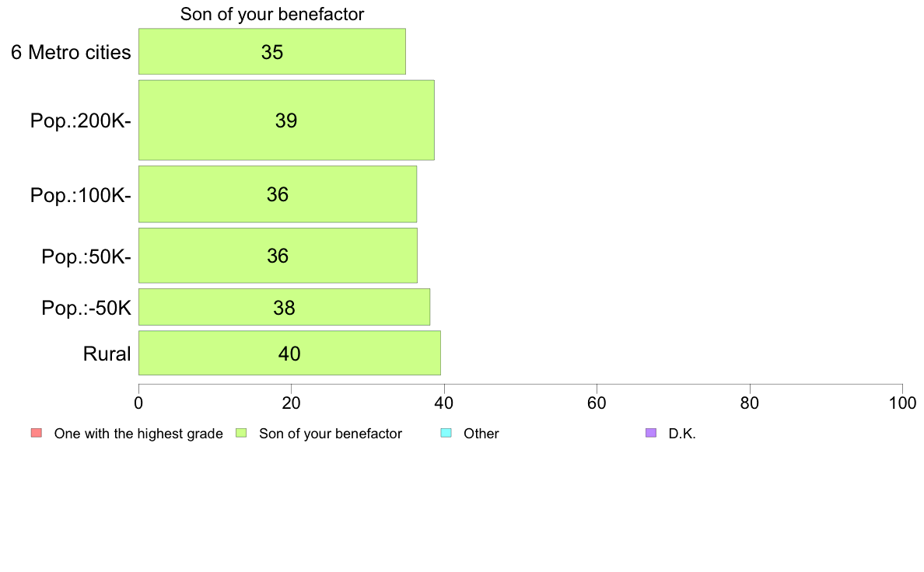
Task: Select the 'Pop.:100K-' bar showing 36
Action: click(278, 194)
